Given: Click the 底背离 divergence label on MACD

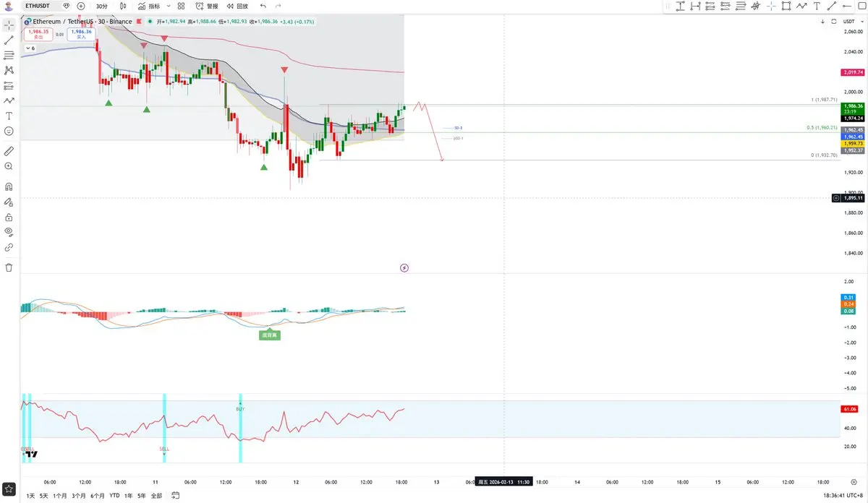Looking at the screenshot, I should pyautogui.click(x=271, y=335).
